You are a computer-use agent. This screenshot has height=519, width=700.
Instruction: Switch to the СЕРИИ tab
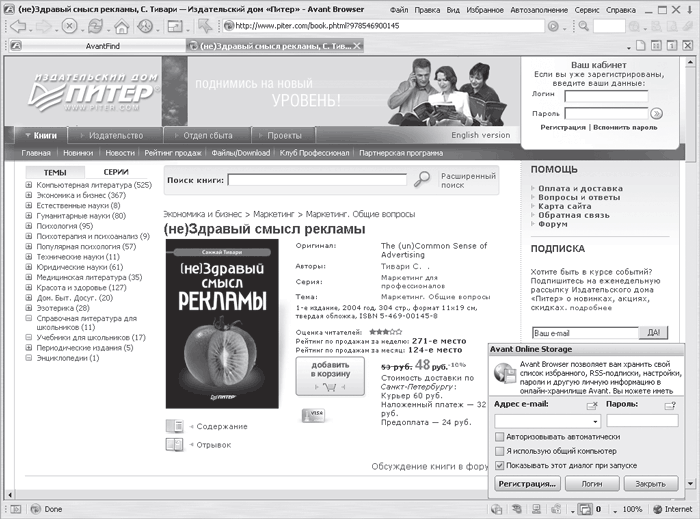(x=115, y=172)
